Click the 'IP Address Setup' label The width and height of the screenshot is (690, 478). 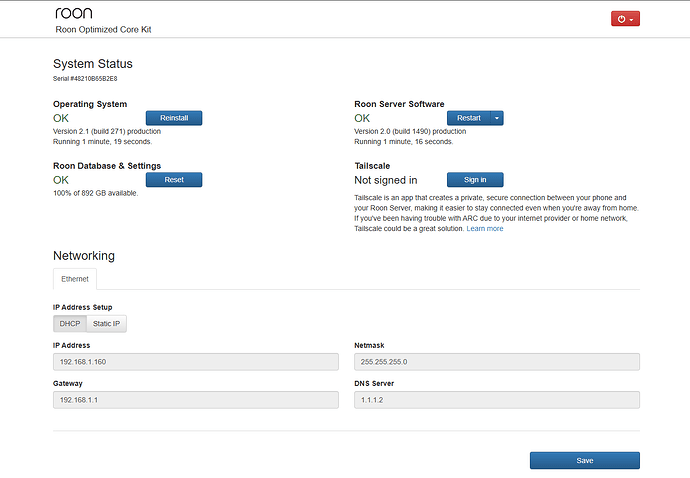[x=83, y=307]
